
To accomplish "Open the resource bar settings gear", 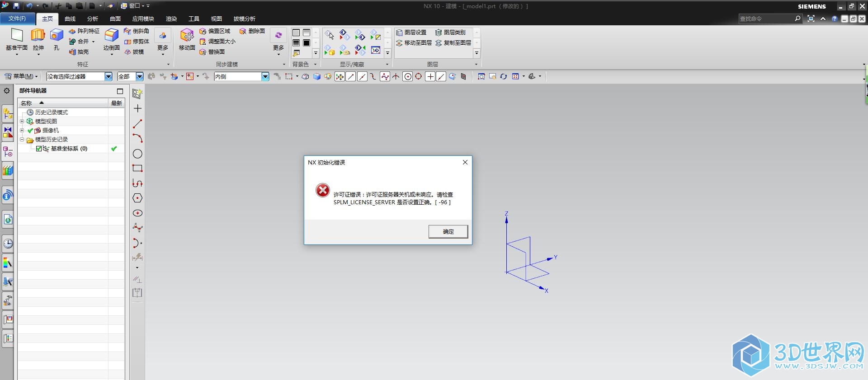I will (x=7, y=90).
